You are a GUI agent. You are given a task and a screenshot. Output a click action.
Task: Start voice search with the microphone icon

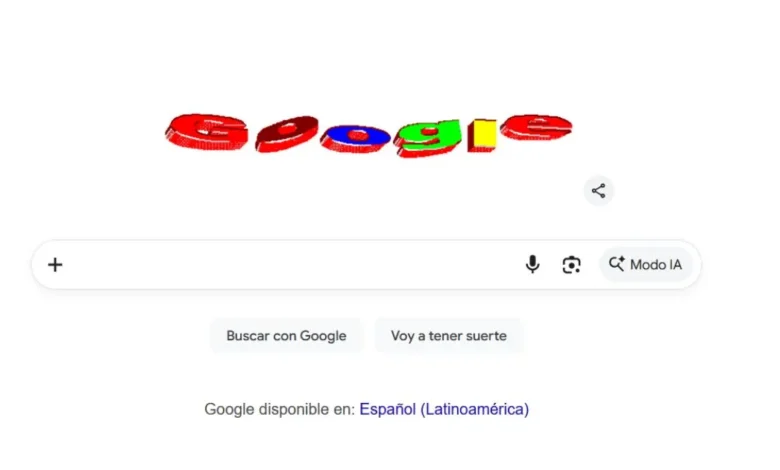(x=532, y=264)
